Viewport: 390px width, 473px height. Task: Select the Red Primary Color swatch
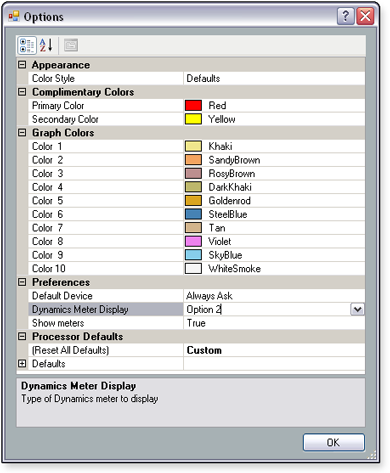[x=193, y=105]
